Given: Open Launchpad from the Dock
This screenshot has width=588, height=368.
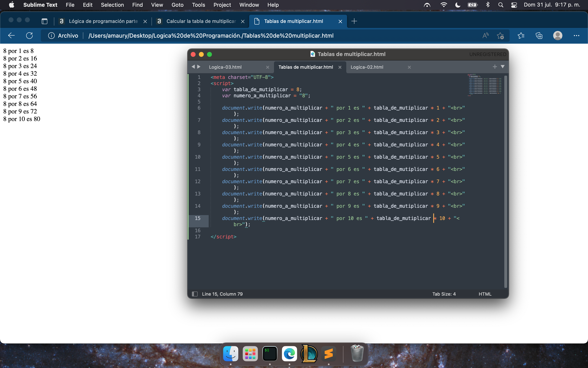Looking at the screenshot, I should [250, 353].
